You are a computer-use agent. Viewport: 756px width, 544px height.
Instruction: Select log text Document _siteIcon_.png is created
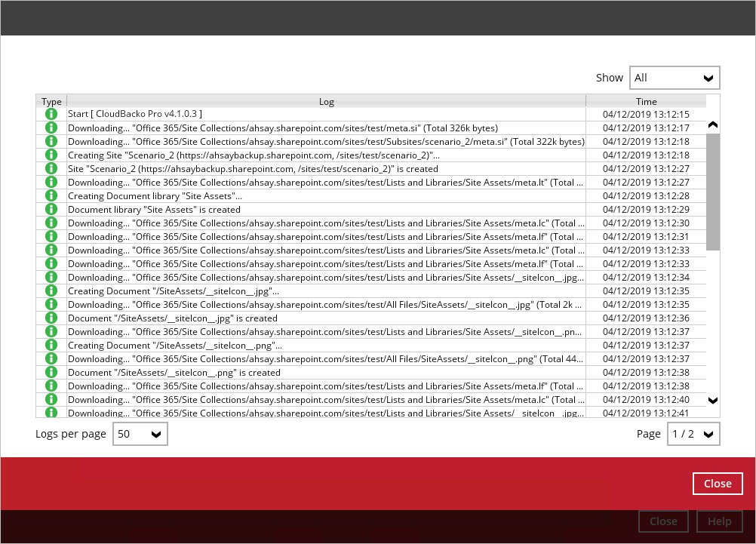[174, 372]
